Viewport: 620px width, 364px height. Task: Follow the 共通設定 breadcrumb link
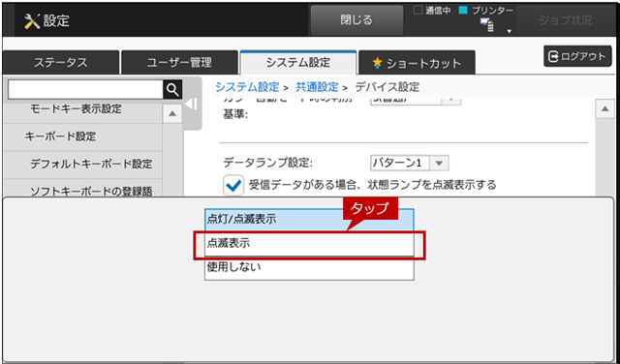tap(317, 87)
